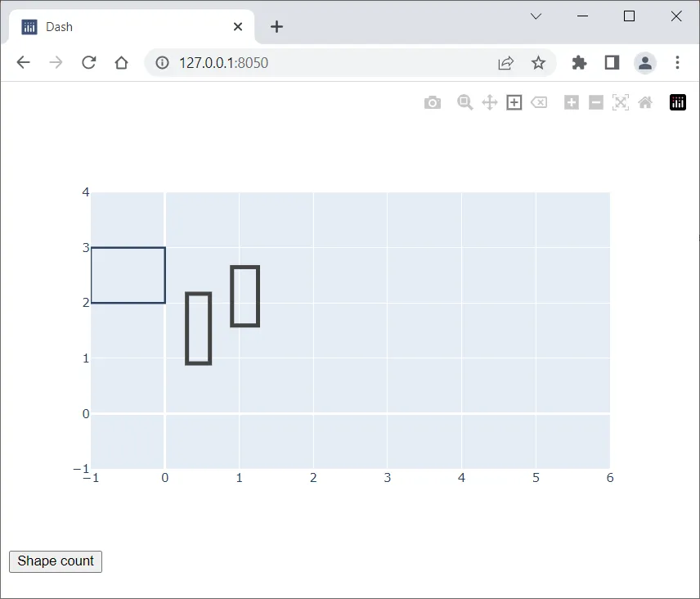View site information icon in address bar
Image resolution: width=700 pixels, height=599 pixels.
[x=162, y=62]
